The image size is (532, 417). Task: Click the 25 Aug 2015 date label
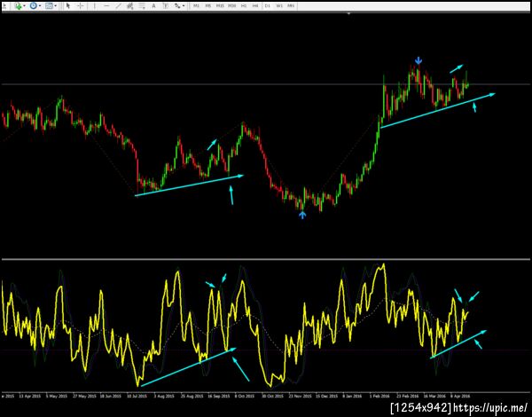pyautogui.click(x=192, y=396)
